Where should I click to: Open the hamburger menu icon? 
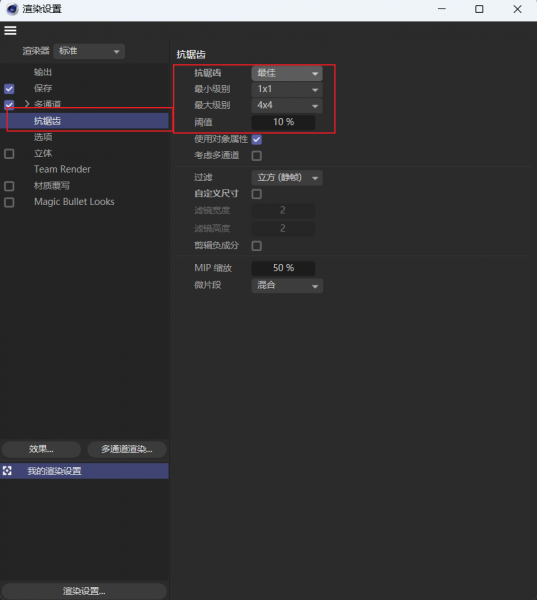pyautogui.click(x=10, y=31)
